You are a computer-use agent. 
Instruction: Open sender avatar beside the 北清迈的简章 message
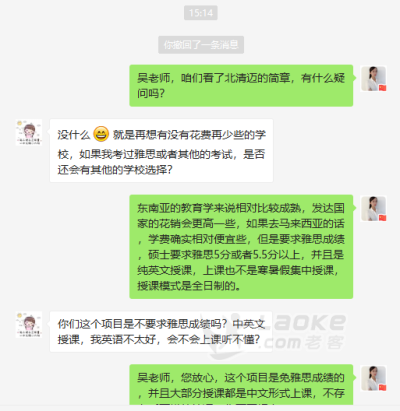tap(374, 79)
